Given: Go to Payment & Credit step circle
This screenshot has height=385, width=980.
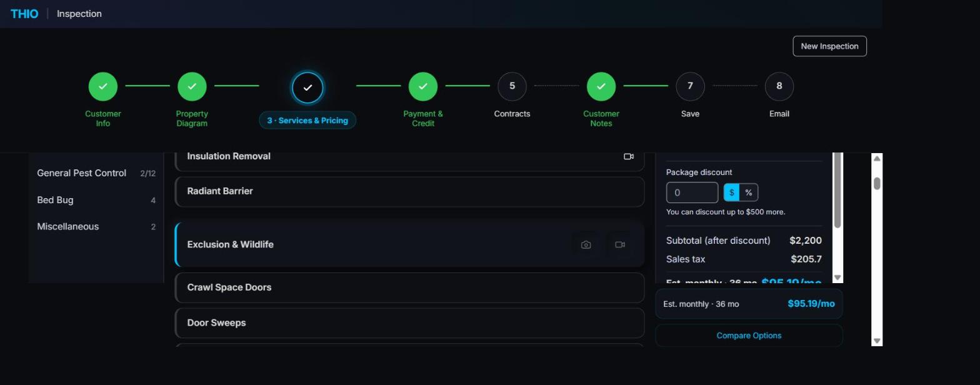Looking at the screenshot, I should 423,86.
